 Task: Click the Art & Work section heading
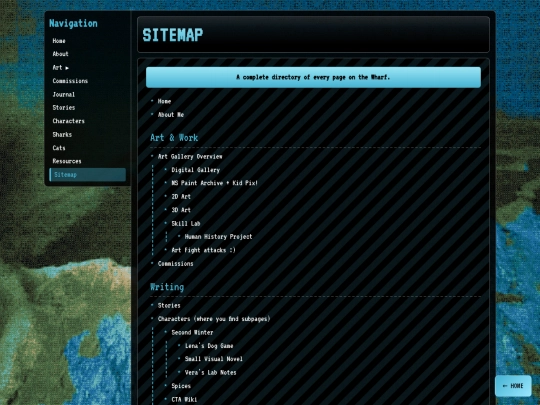[174, 138]
